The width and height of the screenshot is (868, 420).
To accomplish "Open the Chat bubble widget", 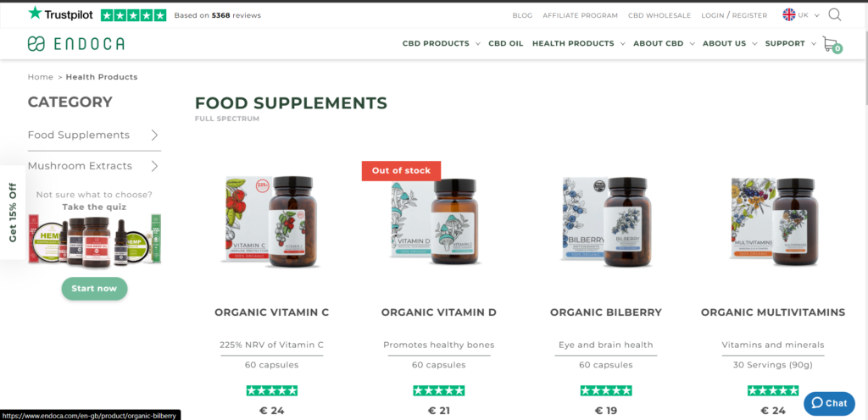I will [x=829, y=403].
